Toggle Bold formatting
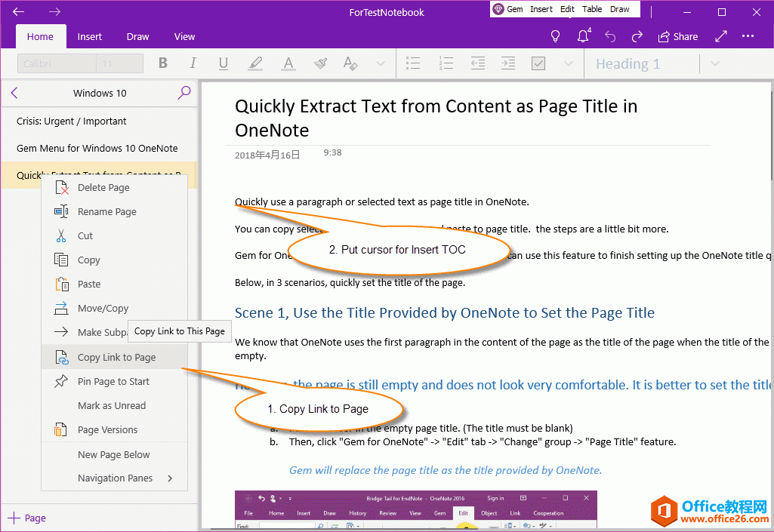Image resolution: width=774 pixels, height=532 pixels. [x=162, y=63]
